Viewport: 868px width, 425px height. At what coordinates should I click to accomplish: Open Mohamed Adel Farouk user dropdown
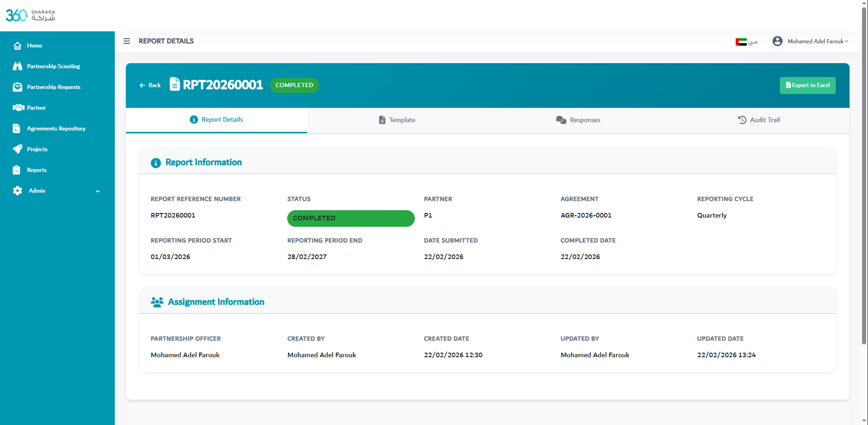817,41
